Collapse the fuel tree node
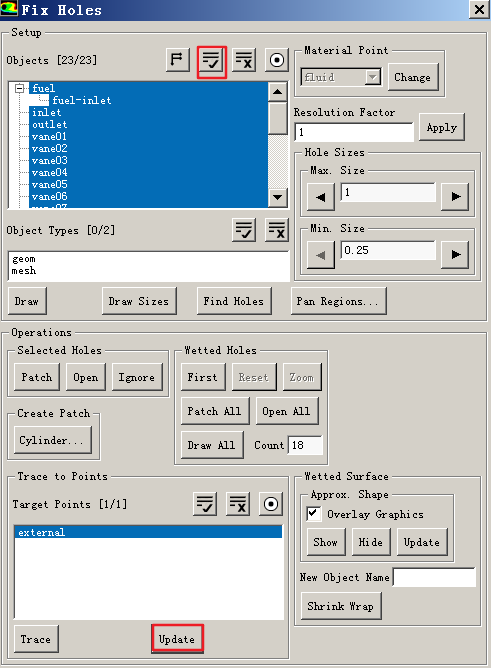This screenshot has width=491, height=668. point(20,88)
